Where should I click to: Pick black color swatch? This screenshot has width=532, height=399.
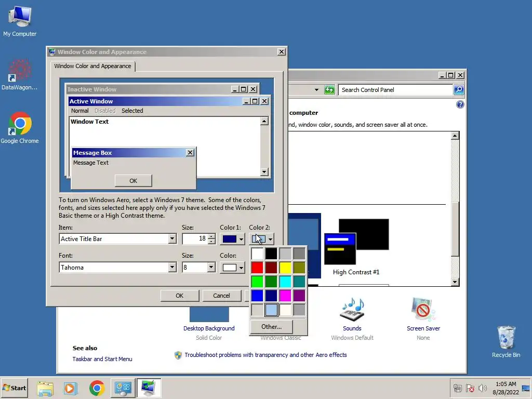(x=271, y=254)
